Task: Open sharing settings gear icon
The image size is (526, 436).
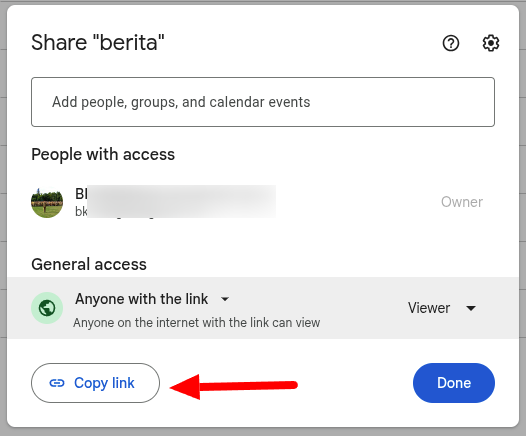Action: click(x=491, y=43)
